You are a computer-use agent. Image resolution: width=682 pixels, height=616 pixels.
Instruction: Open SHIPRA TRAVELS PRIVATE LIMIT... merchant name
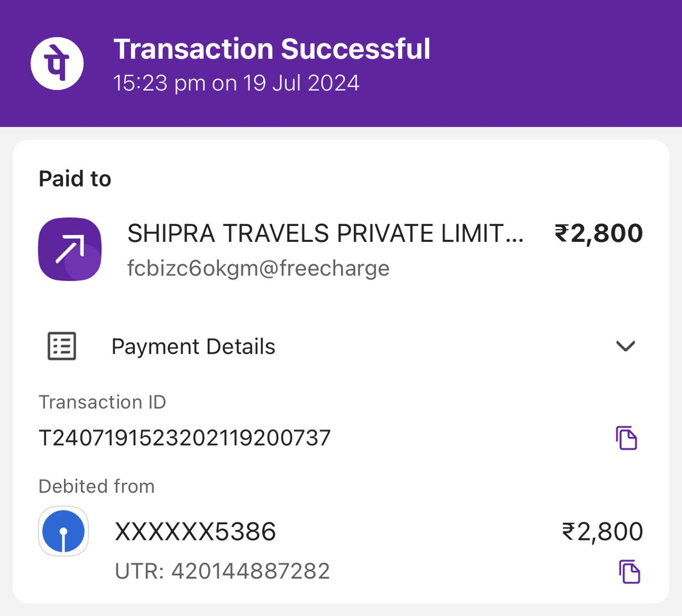pos(326,233)
